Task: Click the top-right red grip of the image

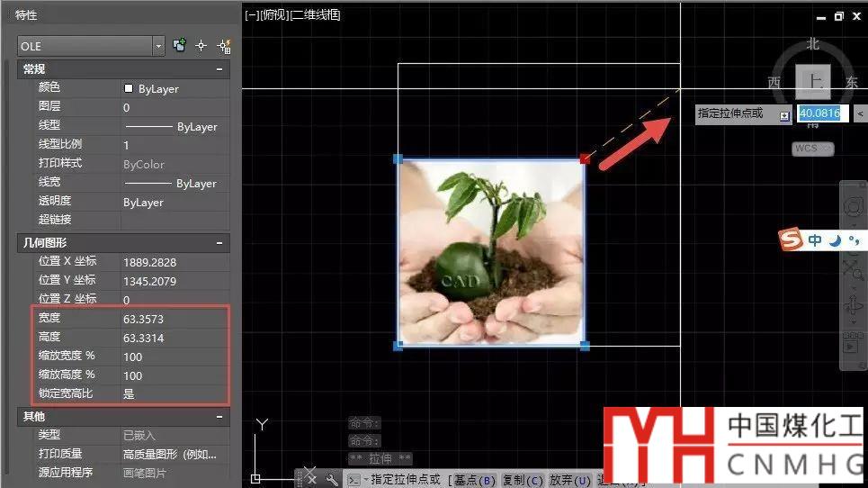Action: click(585, 158)
